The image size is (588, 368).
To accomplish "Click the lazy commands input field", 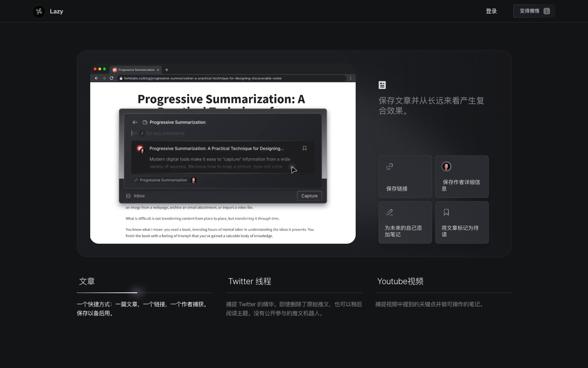I will pos(223,133).
